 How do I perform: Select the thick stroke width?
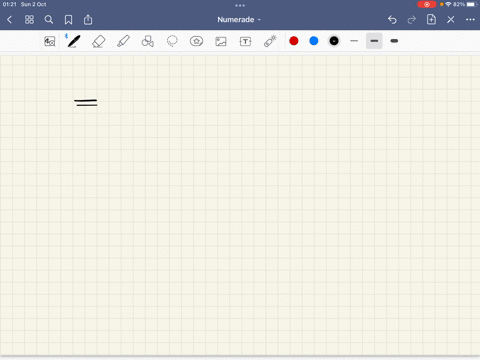point(394,41)
